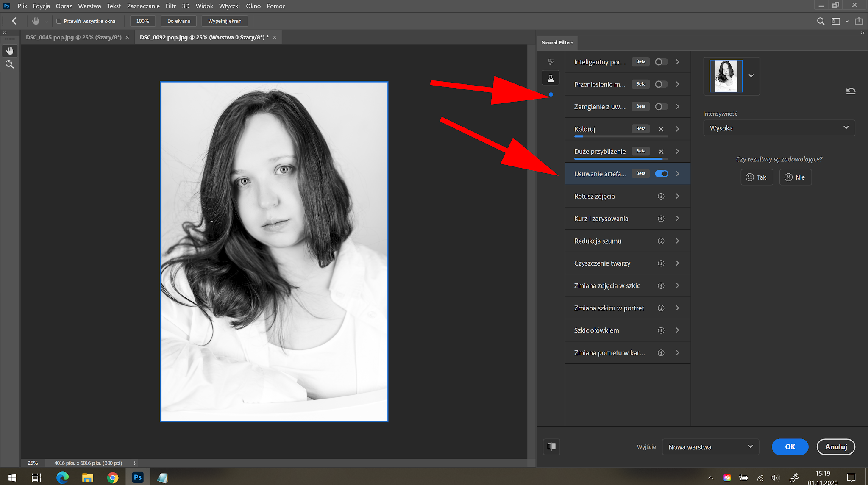
Task: Expand the Zamglenie z uw... filter
Action: click(678, 106)
